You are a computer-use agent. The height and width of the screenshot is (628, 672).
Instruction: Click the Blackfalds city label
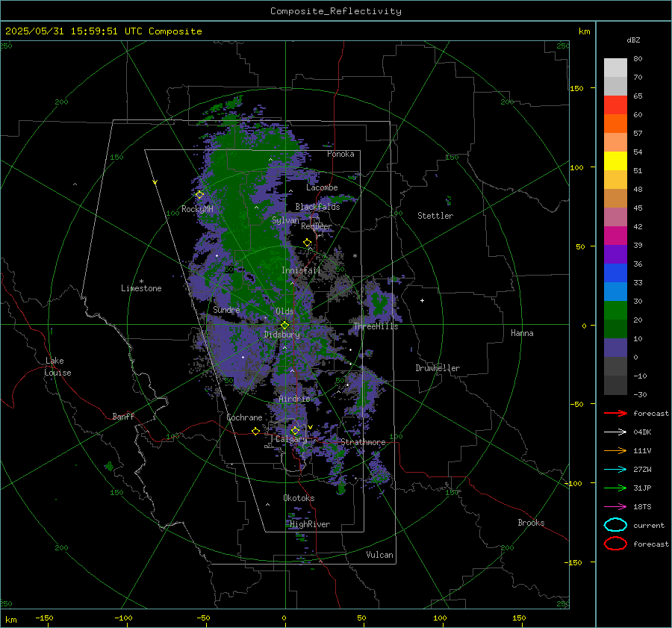317,207
